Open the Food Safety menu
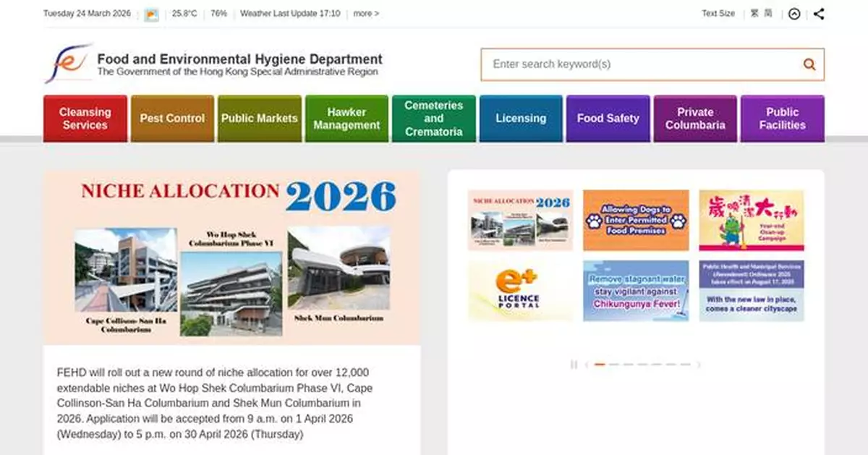 click(x=608, y=119)
